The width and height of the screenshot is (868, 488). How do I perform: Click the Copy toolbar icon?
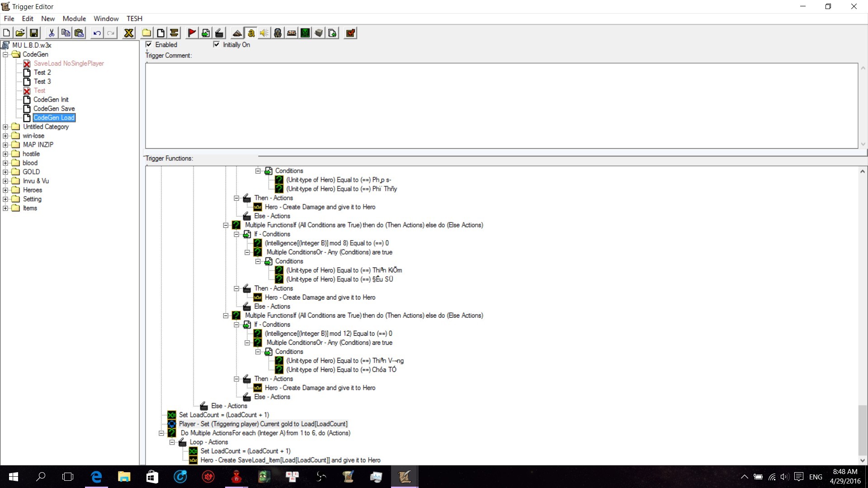(66, 33)
